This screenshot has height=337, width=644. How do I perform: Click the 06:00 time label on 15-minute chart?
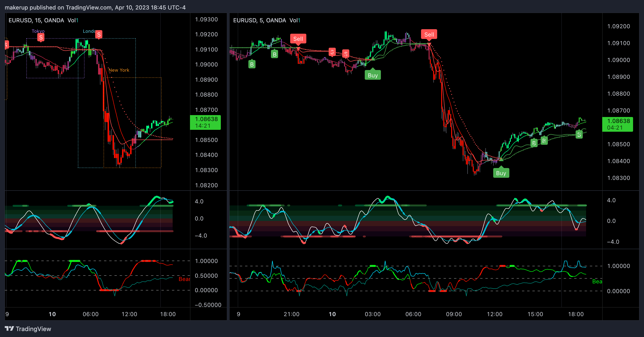click(90, 314)
